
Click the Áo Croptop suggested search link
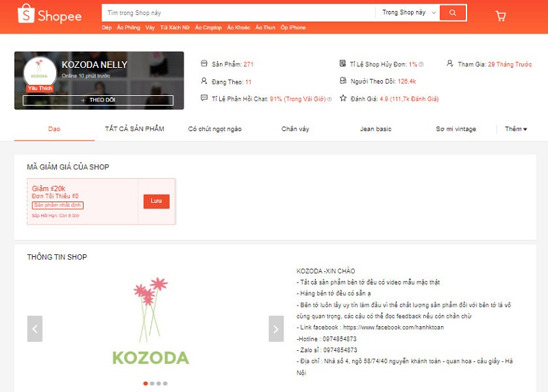pyautogui.click(x=208, y=27)
